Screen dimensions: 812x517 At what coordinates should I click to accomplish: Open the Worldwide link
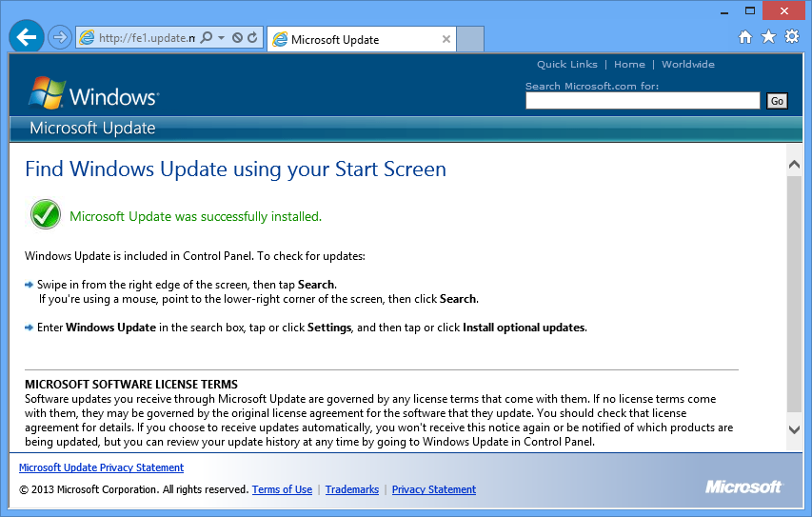coord(687,64)
